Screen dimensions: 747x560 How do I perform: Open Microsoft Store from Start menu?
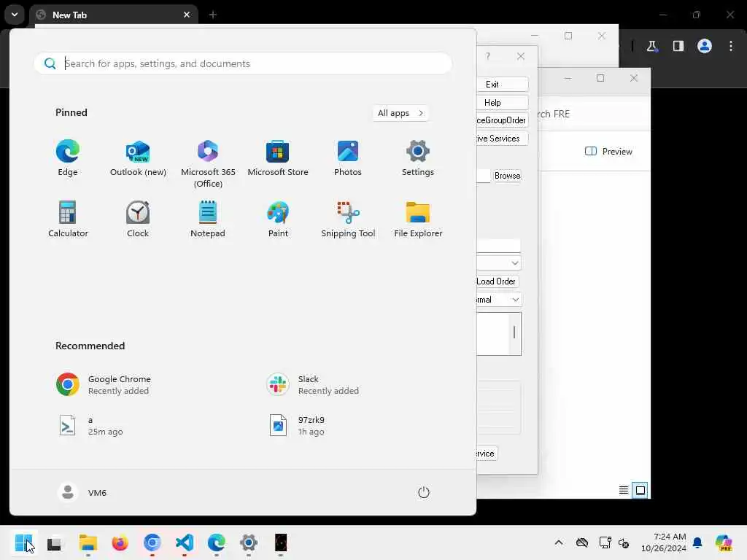click(278, 158)
